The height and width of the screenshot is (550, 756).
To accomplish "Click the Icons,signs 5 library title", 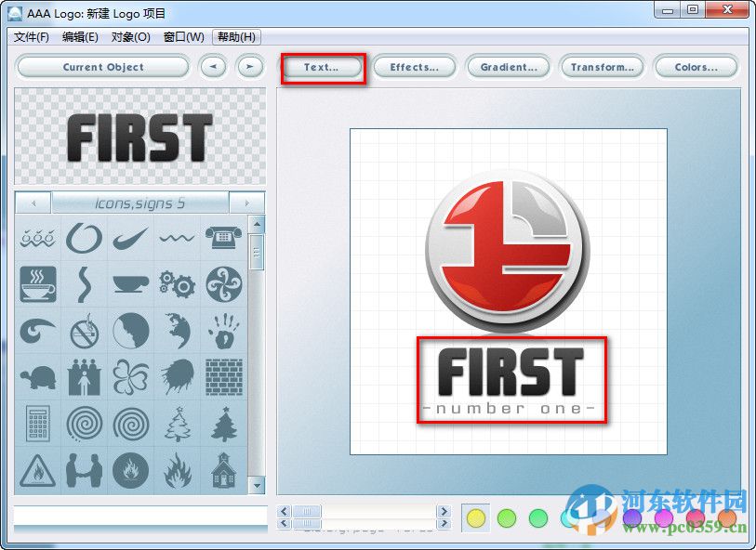I will click(x=139, y=203).
